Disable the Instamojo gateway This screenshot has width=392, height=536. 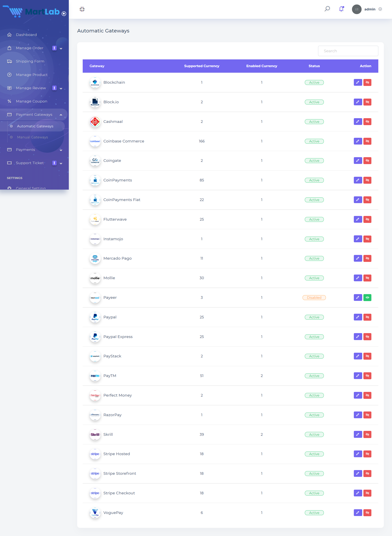(x=367, y=239)
